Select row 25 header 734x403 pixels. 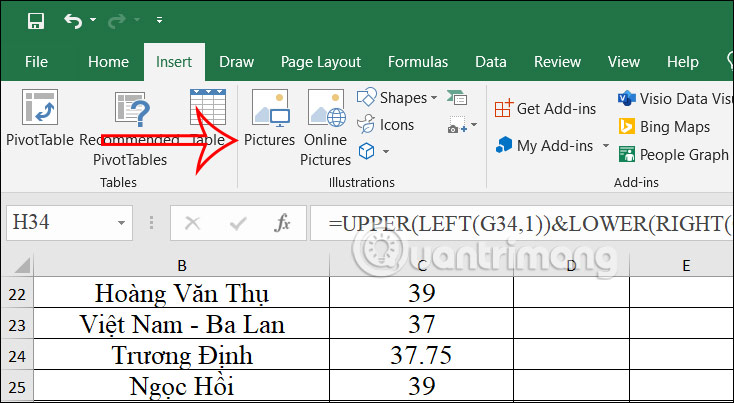(17, 387)
